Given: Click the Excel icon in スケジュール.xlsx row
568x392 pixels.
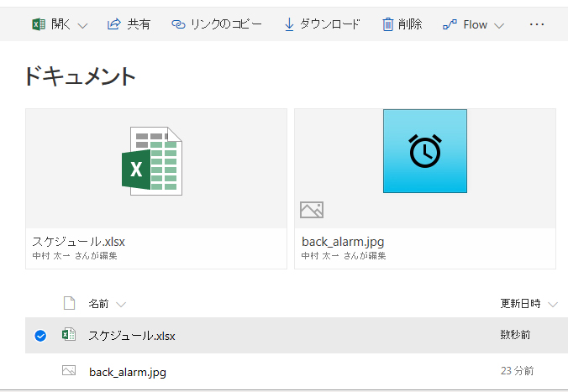Looking at the screenshot, I should coord(69,335).
